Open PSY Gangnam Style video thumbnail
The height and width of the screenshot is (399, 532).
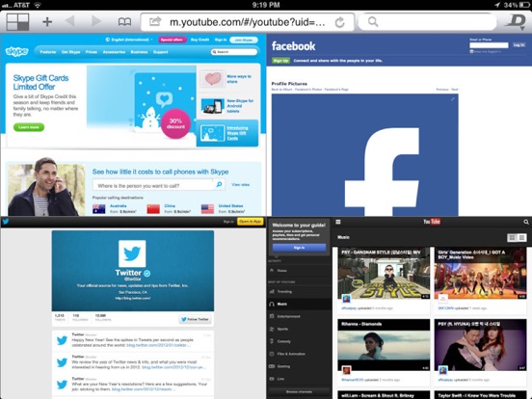[x=384, y=274]
